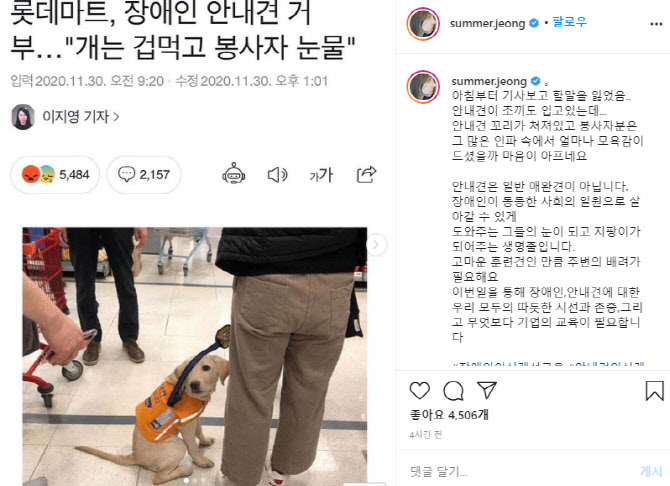The width and height of the screenshot is (670, 486).
Task: Save post using the bookmark icon
Action: tap(654, 390)
